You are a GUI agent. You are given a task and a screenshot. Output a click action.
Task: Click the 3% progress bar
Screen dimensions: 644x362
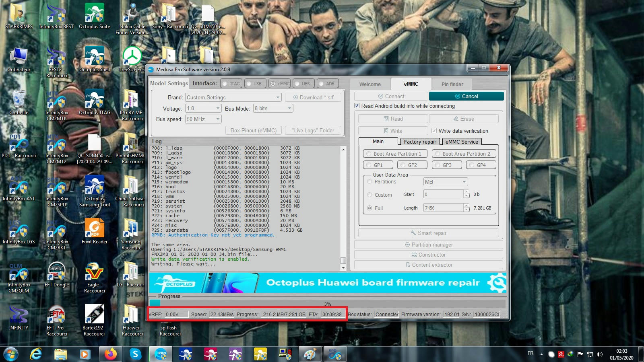[327, 303]
